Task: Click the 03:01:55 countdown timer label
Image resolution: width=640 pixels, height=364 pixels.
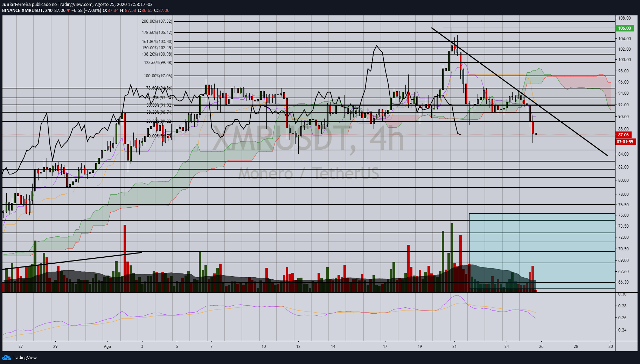Action: click(x=625, y=142)
